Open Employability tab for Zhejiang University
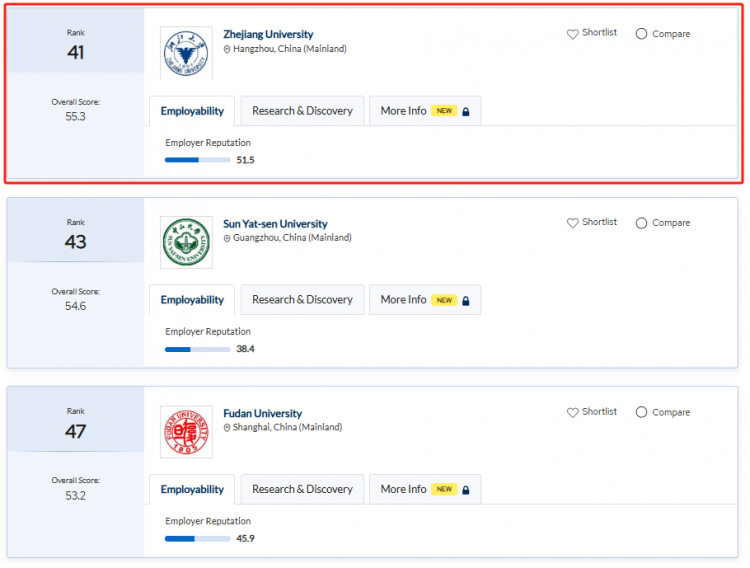 [192, 111]
